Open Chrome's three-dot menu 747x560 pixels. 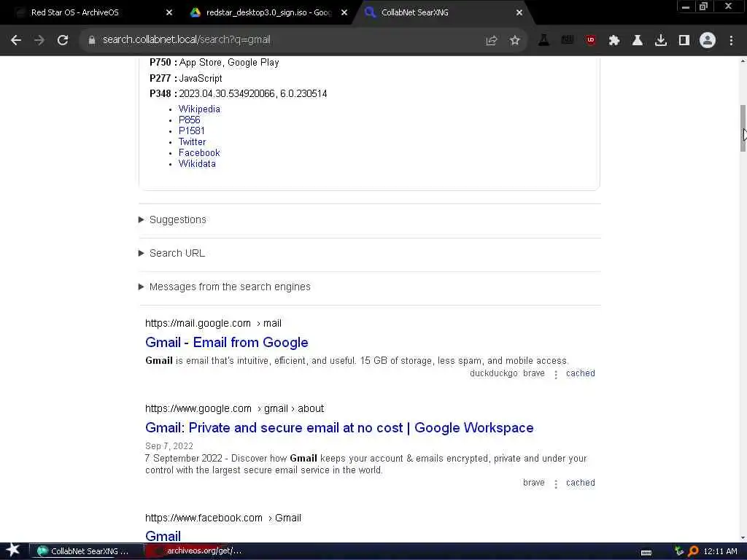point(731,41)
